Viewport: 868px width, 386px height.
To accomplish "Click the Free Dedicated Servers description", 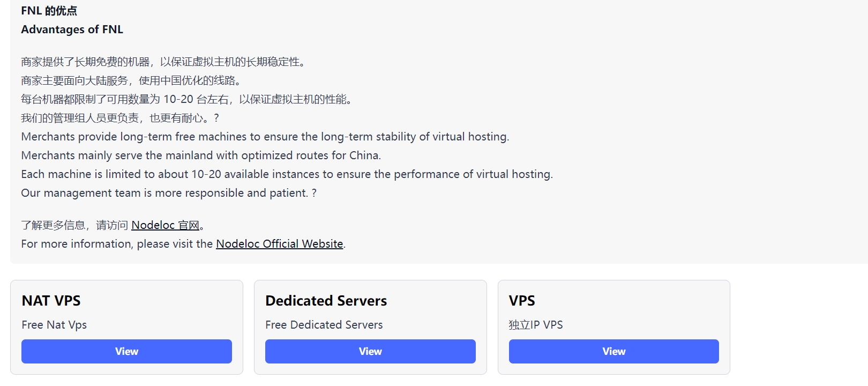I will tap(324, 325).
